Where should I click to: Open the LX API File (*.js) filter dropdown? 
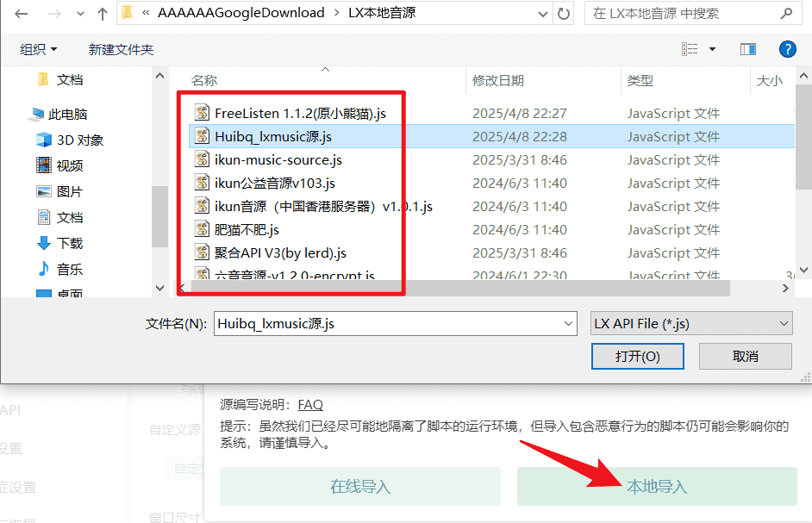tap(691, 324)
